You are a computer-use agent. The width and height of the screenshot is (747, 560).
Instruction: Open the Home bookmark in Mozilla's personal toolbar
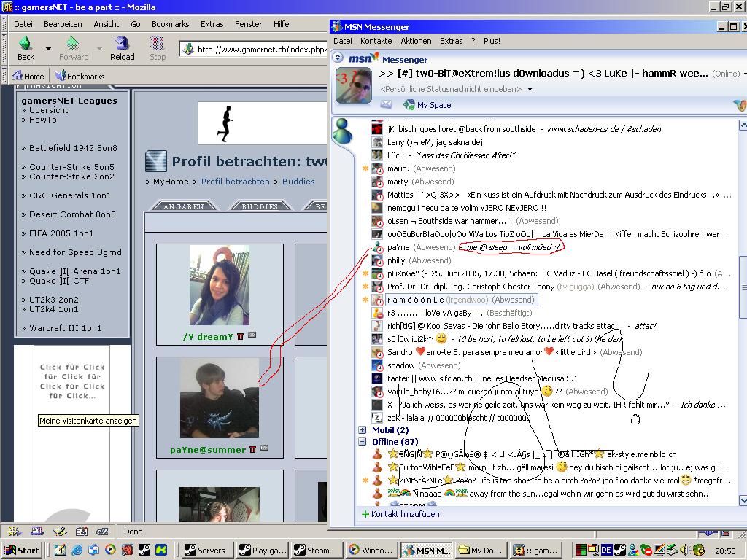tap(28, 76)
